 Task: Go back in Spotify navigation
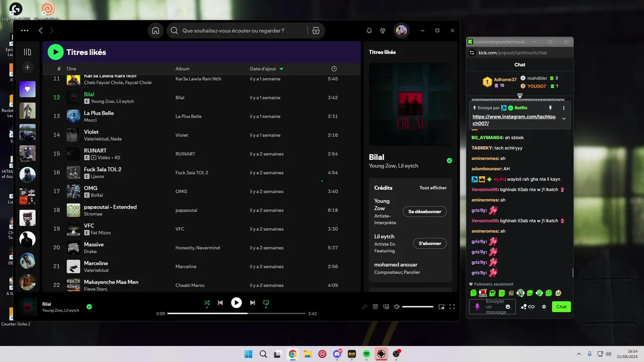41,31
